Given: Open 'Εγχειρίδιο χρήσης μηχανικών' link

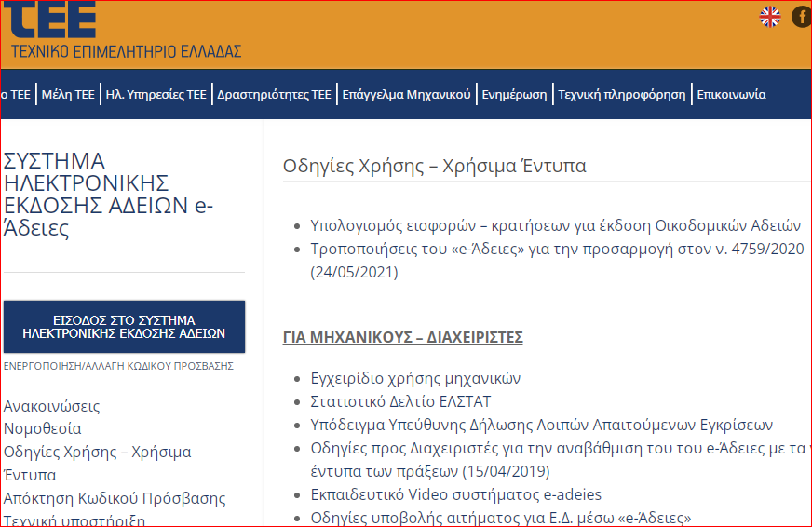Looking at the screenshot, I should [x=415, y=378].
